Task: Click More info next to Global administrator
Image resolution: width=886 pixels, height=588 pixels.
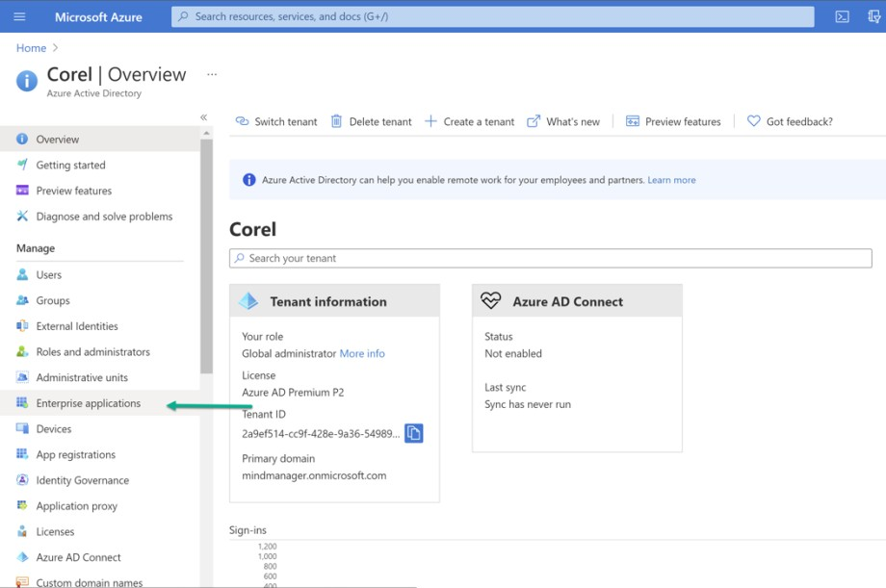Action: tap(362, 353)
